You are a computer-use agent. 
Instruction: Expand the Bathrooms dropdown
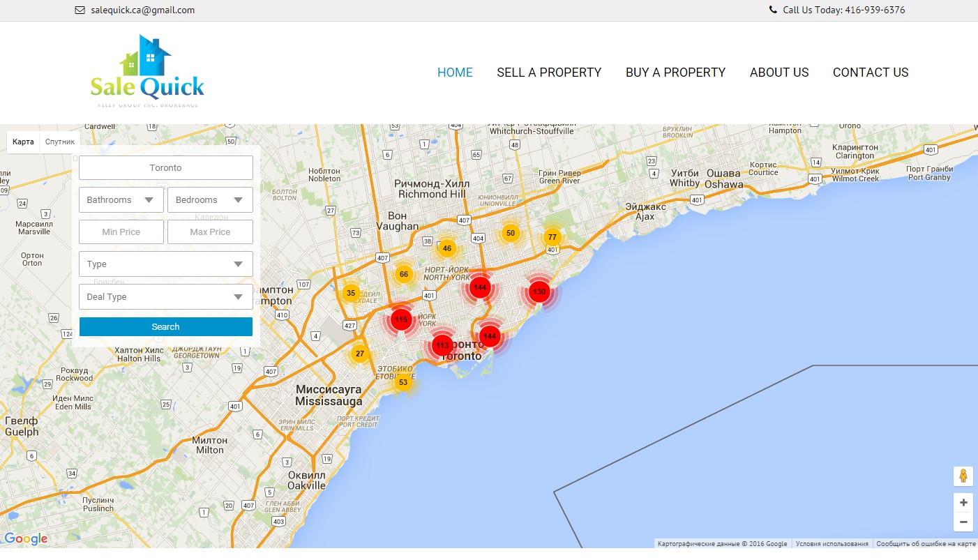(121, 200)
